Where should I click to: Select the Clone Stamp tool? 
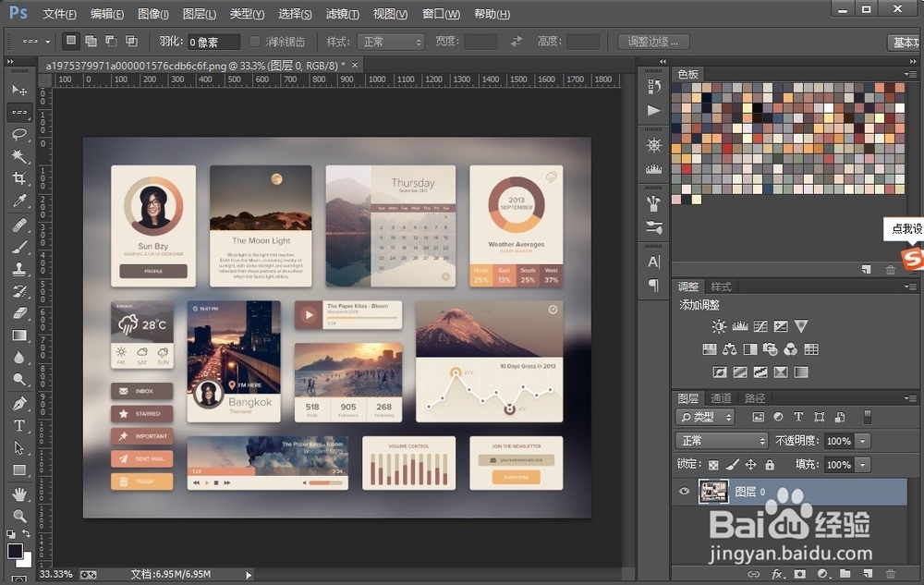tap(19, 269)
